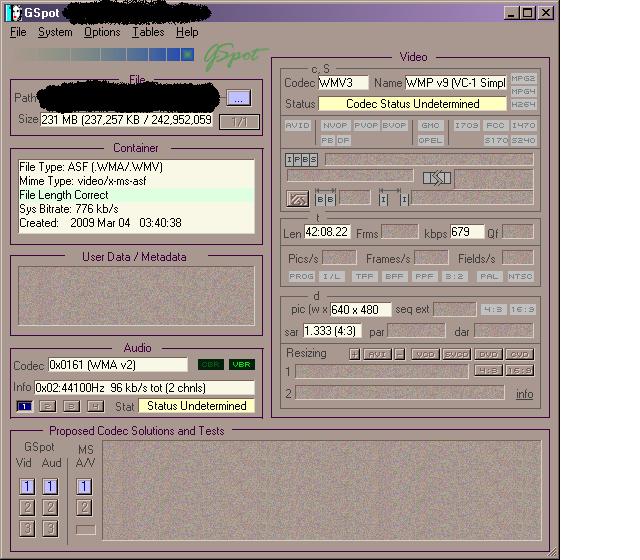Select audio stream 3 button
The width and height of the screenshot is (640, 560).
pos(72,406)
